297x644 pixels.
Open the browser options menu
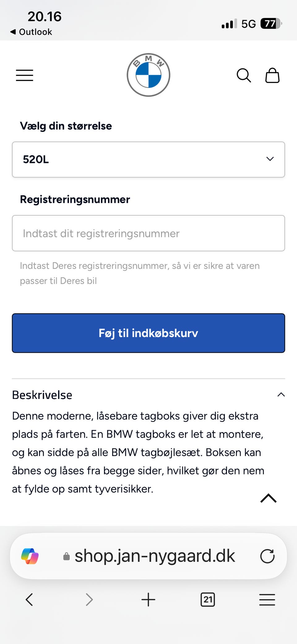(267, 599)
